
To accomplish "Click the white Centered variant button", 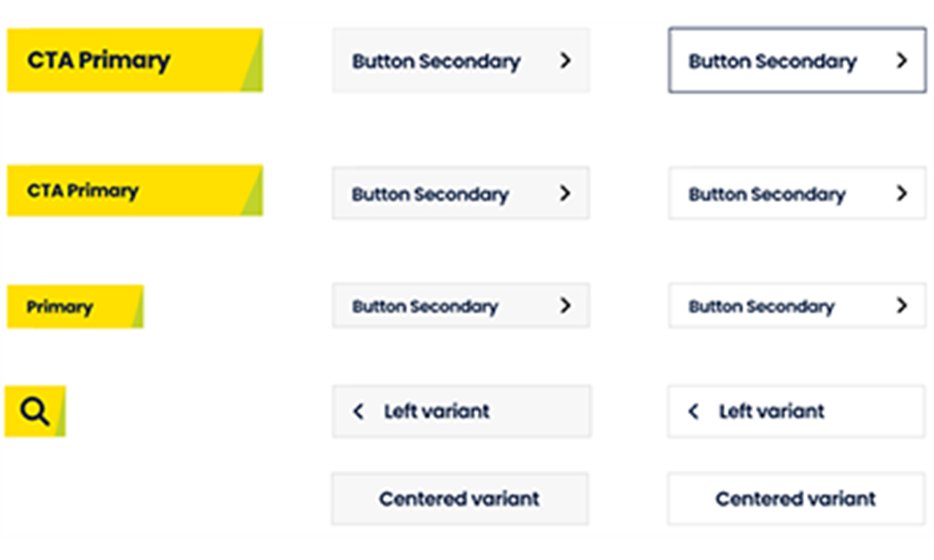I will (x=797, y=499).
